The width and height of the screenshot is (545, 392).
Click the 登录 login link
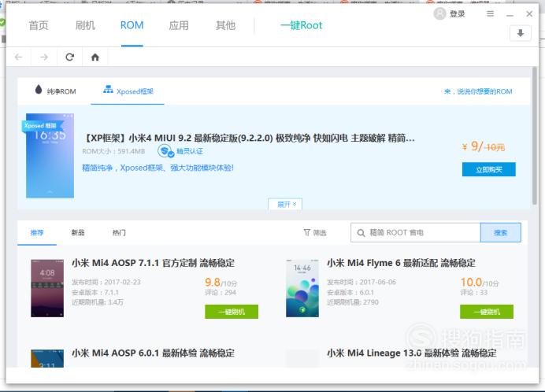457,14
